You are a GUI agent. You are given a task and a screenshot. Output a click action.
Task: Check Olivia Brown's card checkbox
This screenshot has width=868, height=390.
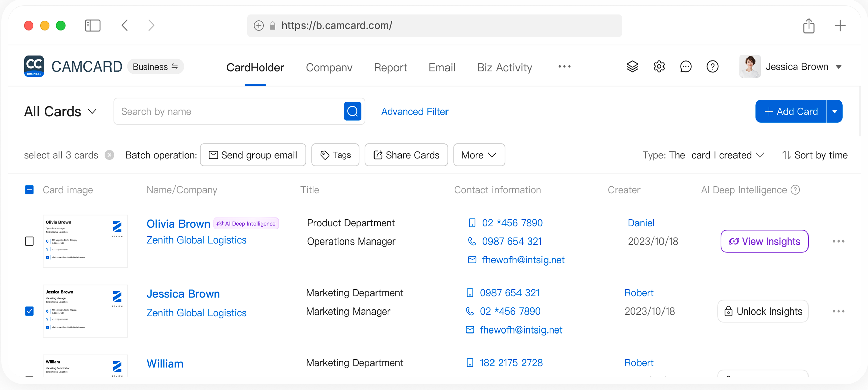pos(29,241)
